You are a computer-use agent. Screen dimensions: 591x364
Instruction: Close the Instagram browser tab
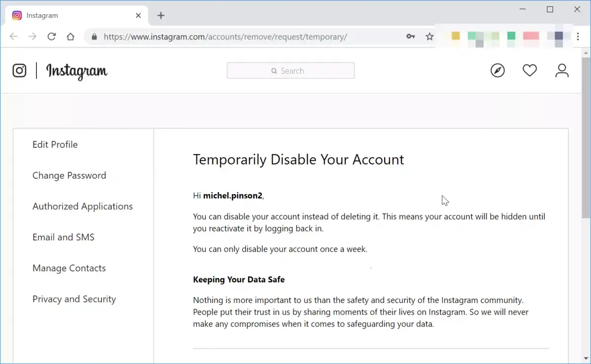(x=138, y=15)
